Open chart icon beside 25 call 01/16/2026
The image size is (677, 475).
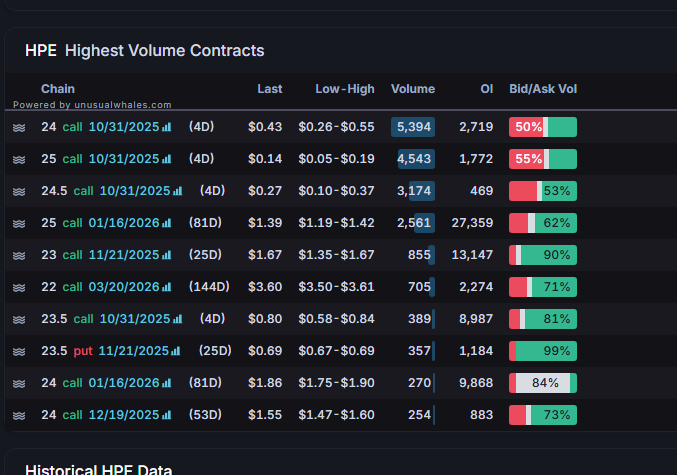[167, 223]
